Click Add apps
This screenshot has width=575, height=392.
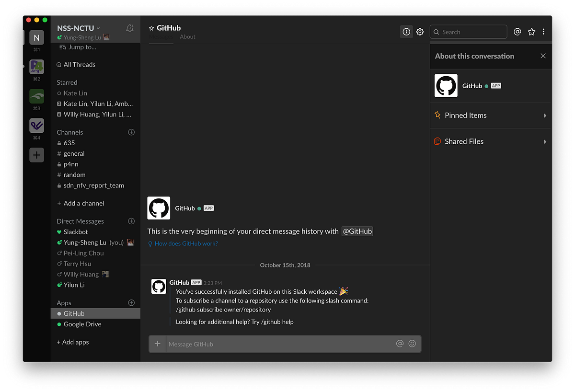[x=73, y=342]
